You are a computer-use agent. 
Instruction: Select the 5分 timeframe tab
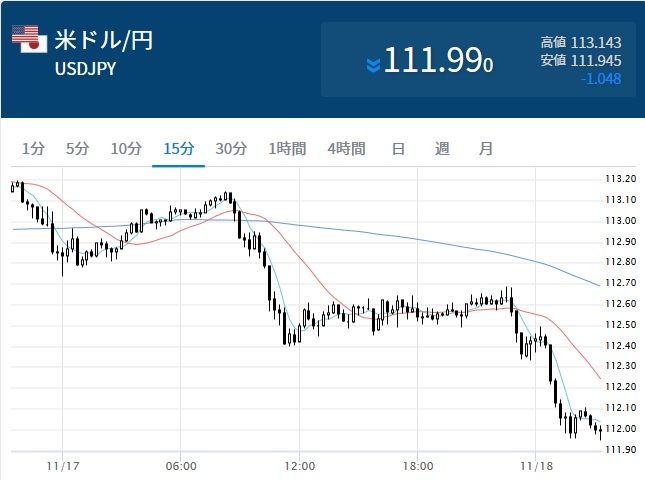(77, 149)
